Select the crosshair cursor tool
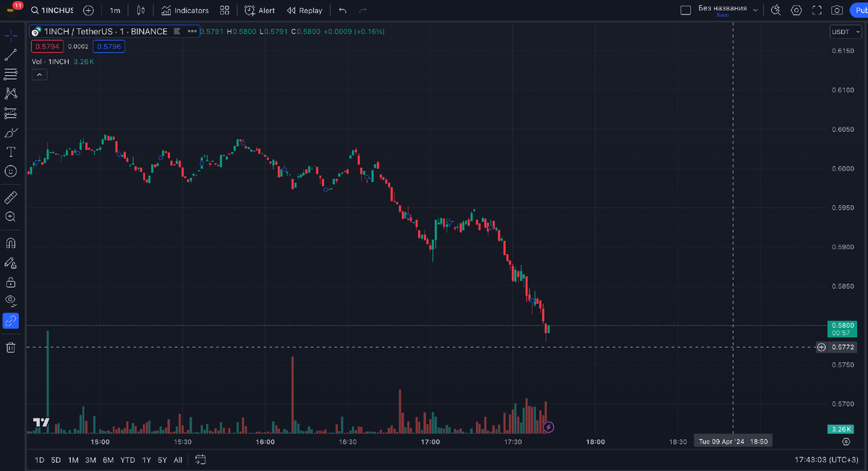Image resolution: width=868 pixels, height=471 pixels. click(11, 35)
